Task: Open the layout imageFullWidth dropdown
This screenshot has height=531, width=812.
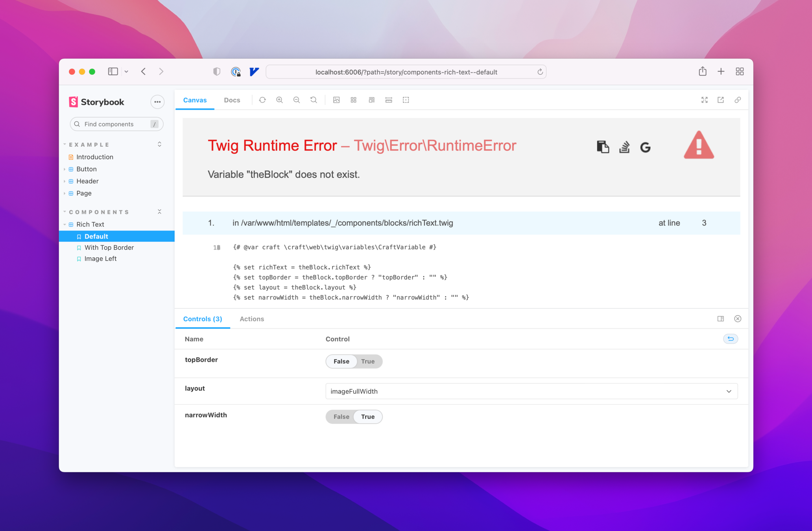Action: (x=531, y=391)
